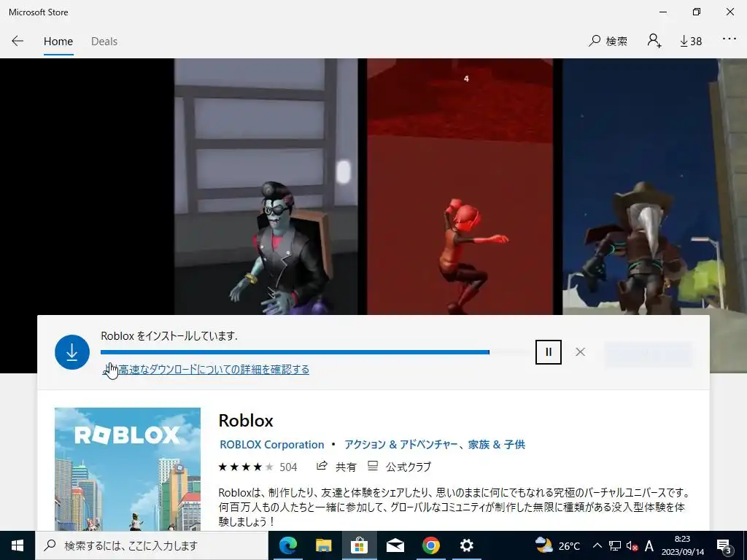Open the Roblox app logo thumbnail
747x560 pixels.
point(127,469)
